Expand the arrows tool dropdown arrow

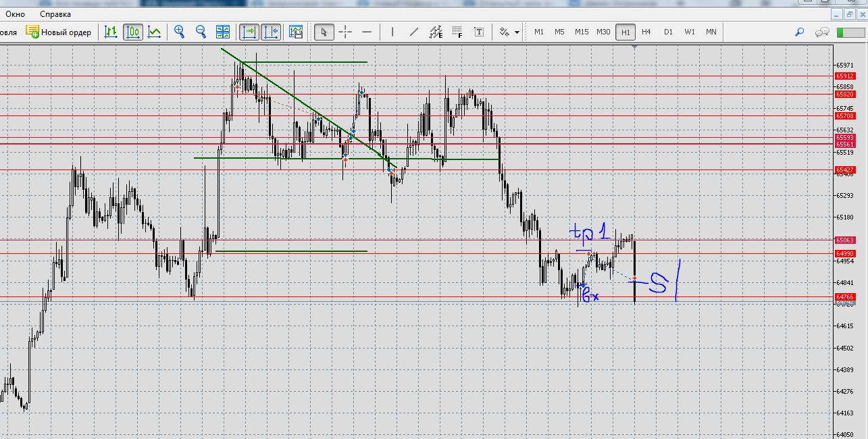(517, 32)
